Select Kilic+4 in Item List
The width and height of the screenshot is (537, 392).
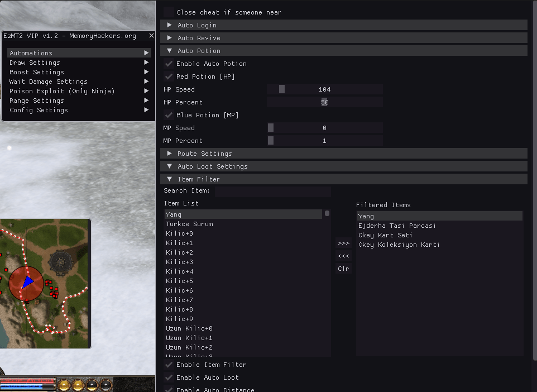click(x=243, y=271)
